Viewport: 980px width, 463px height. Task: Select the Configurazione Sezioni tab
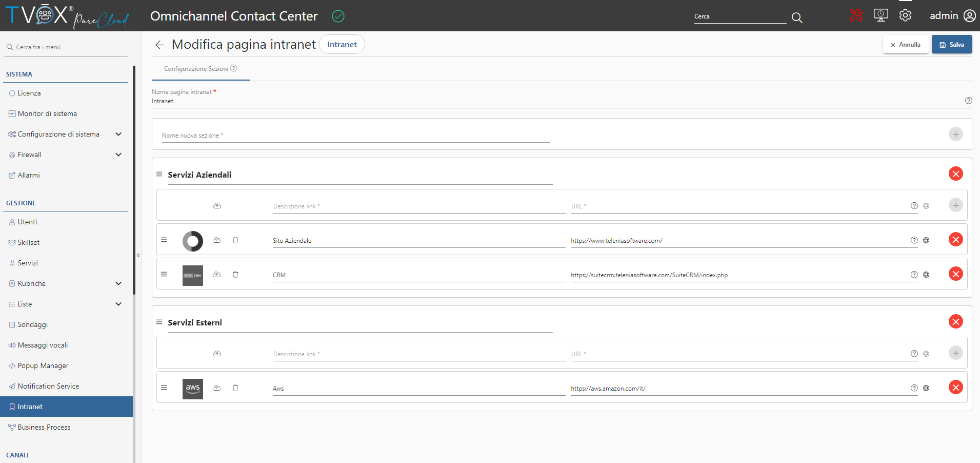pyautogui.click(x=201, y=69)
